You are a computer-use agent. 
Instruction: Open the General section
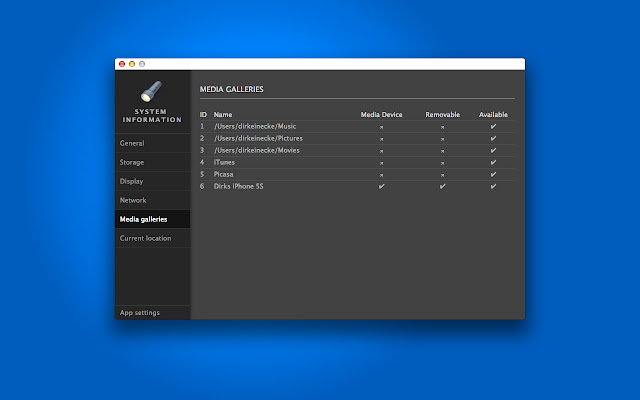coord(153,143)
